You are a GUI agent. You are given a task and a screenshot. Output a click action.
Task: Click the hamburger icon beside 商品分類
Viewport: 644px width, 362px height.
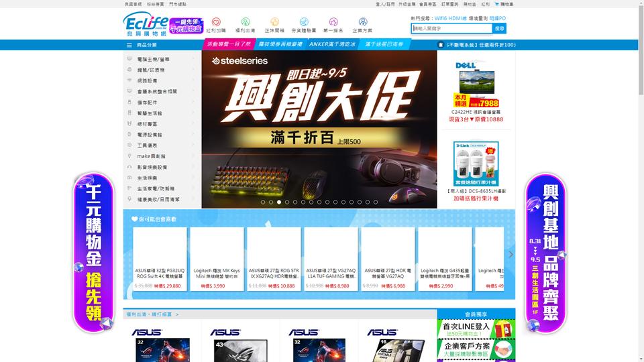129,45
